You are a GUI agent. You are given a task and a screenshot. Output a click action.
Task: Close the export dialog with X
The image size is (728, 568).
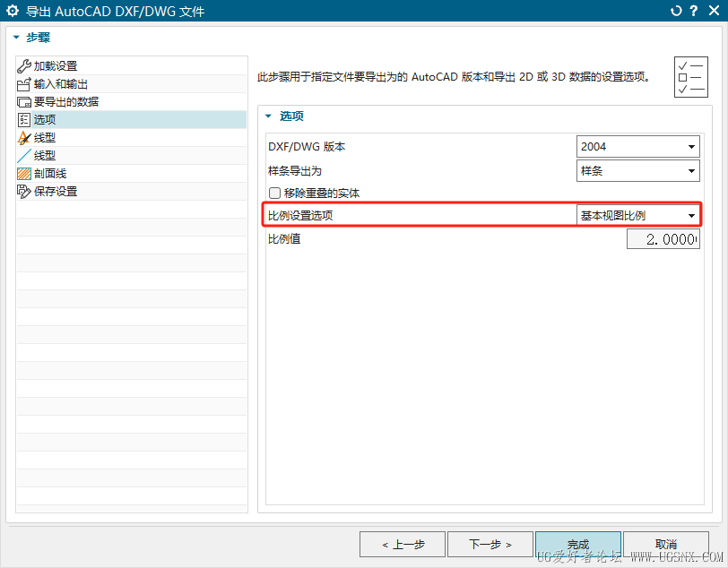[714, 11]
